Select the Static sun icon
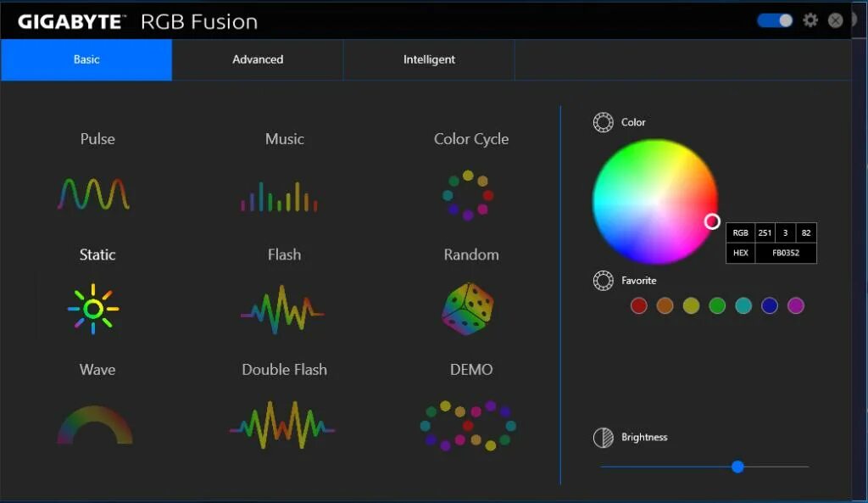Image resolution: width=868 pixels, height=503 pixels. point(93,309)
